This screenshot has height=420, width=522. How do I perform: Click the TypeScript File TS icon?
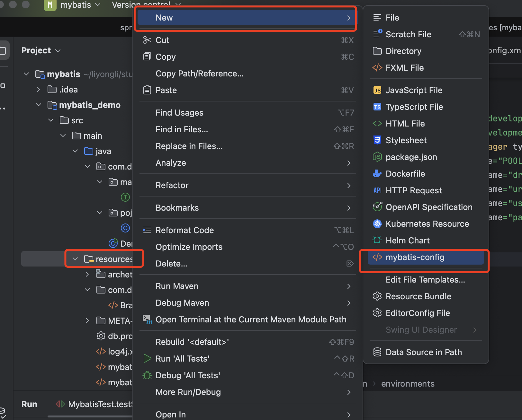coord(377,107)
